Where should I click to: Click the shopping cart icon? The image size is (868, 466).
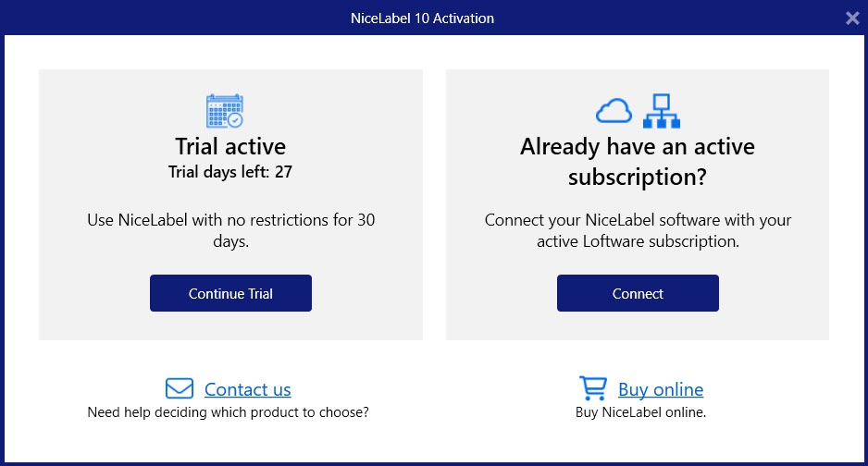pos(593,387)
